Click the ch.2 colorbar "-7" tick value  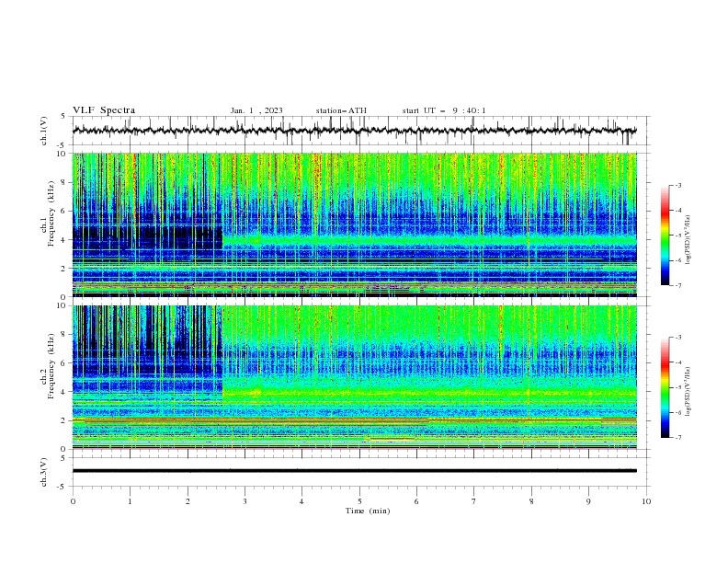[x=678, y=437]
